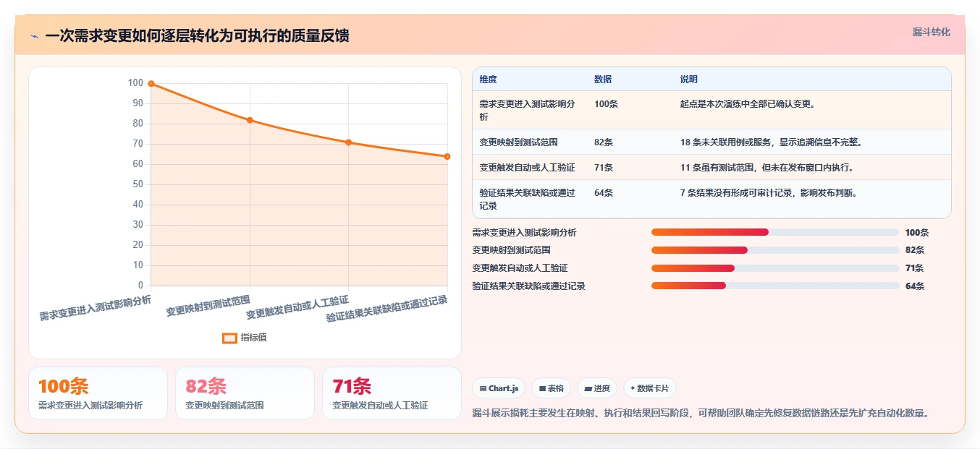
Task: Click the chart data point at 71
Action: [x=348, y=142]
